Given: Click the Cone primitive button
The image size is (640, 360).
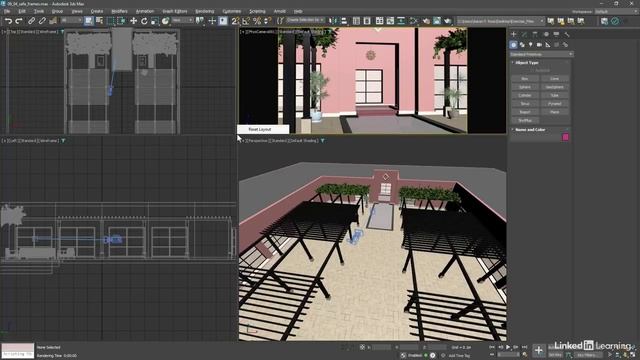Looking at the screenshot, I should point(554,79).
